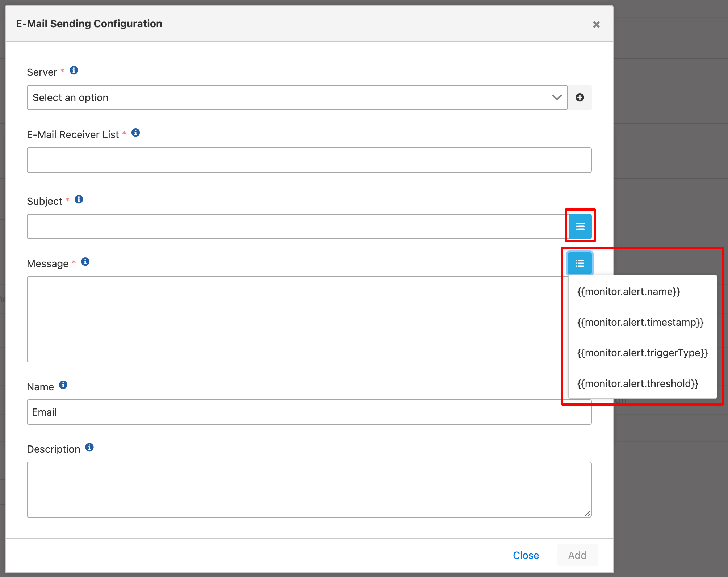Viewport: 728px width, 577px height.
Task: Click the Server field info icon
Action: tap(74, 70)
